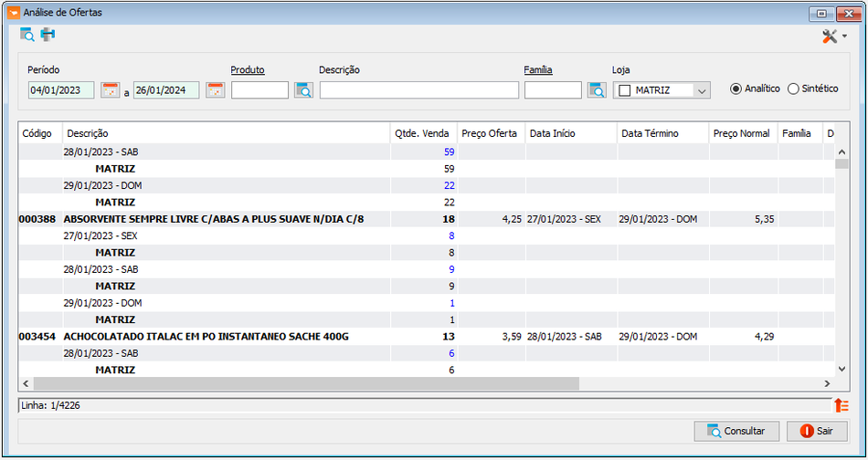Select the Sintético radio button
This screenshot has width=868, height=460.
tap(793, 89)
